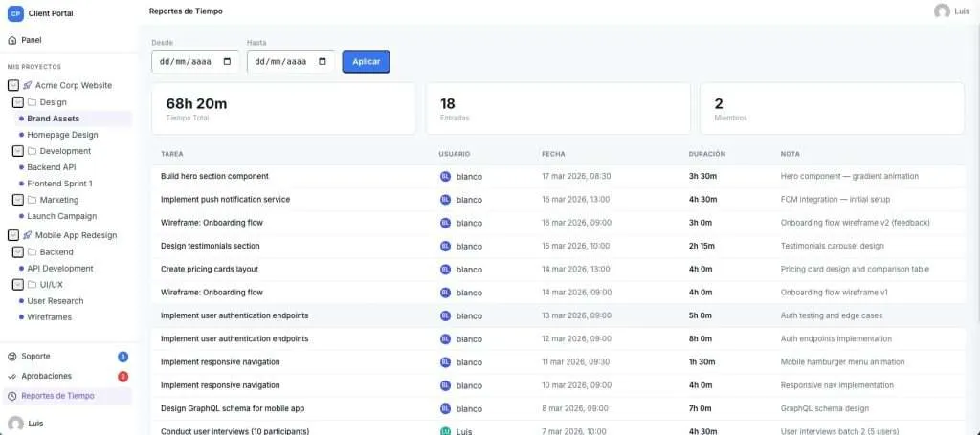Click note 'GraphQL schema design'
Viewport: 980px width, 435px height.
click(824, 409)
